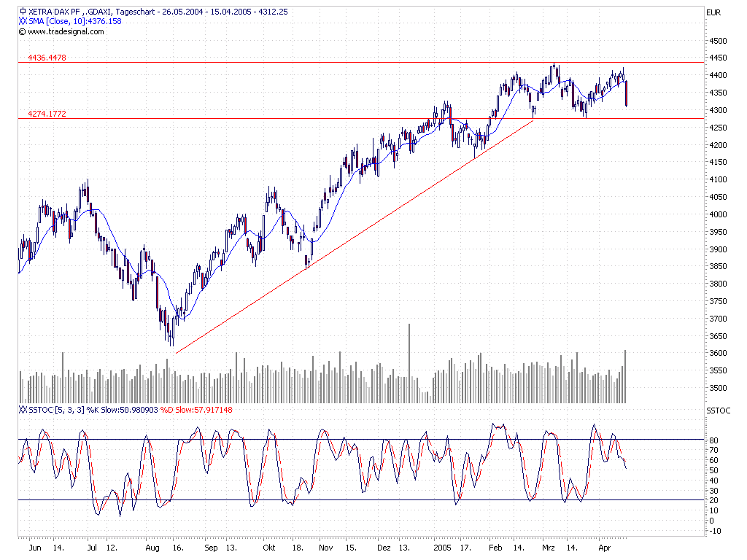Click the %D Slow:57.917148 red legend text
Image resolution: width=747 pixels, height=560 pixels.
pos(196,410)
